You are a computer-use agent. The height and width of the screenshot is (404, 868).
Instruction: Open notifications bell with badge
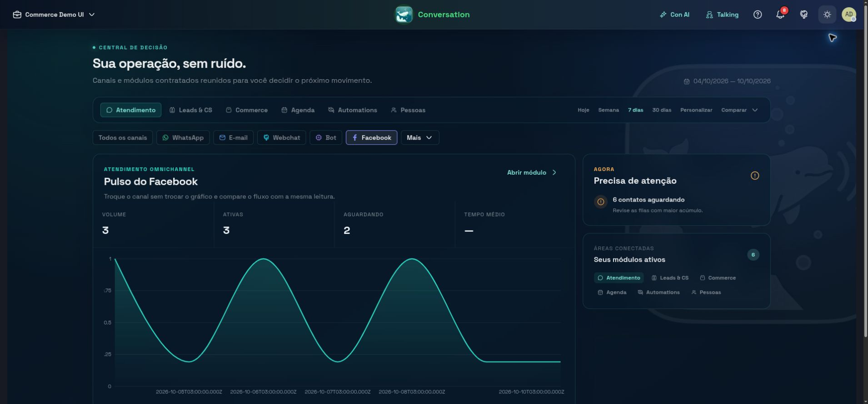(x=781, y=15)
